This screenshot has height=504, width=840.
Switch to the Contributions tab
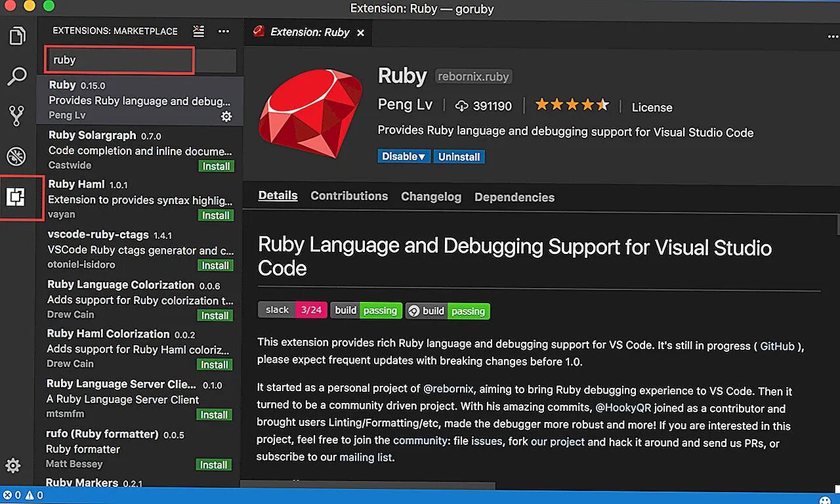(349, 196)
